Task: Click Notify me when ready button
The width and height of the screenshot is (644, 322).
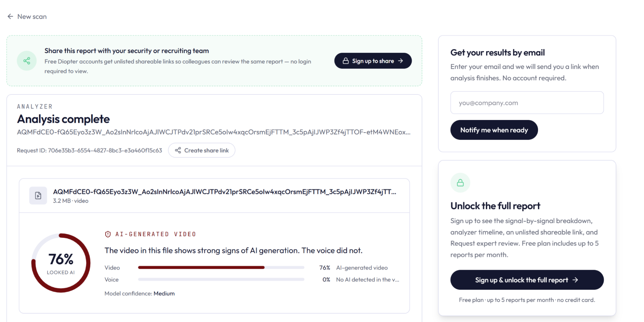Action: pyautogui.click(x=494, y=130)
